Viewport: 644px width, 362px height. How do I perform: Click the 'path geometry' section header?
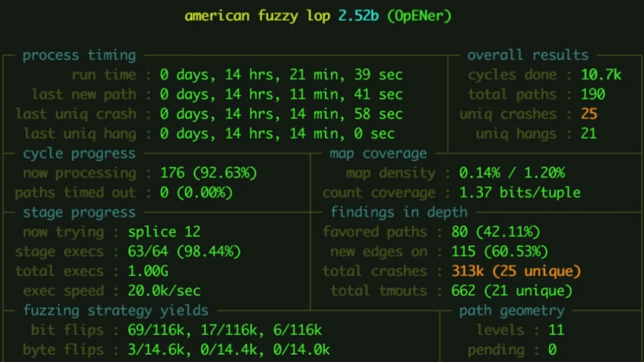pyautogui.click(x=512, y=311)
